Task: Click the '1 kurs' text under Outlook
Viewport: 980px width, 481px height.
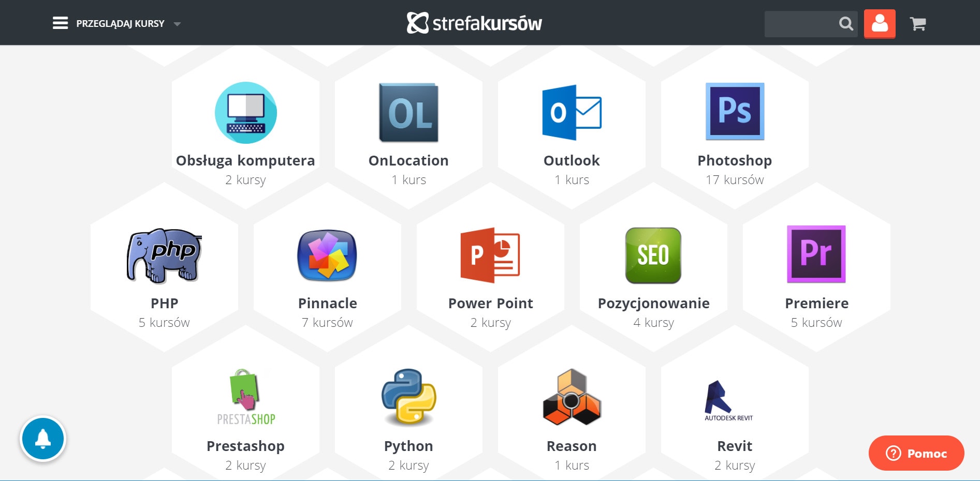Action: 572,180
